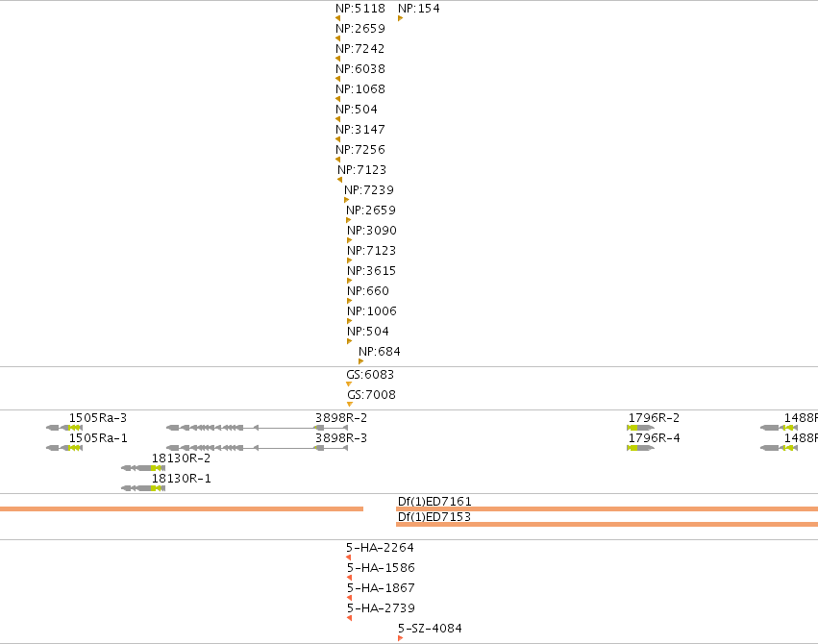Select the 1505Ra-3 transcript label

98,418
